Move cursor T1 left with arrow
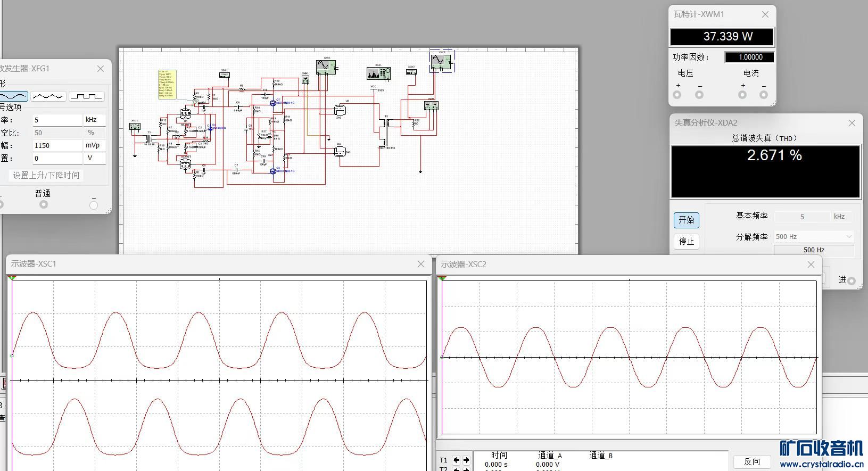 pyautogui.click(x=456, y=460)
